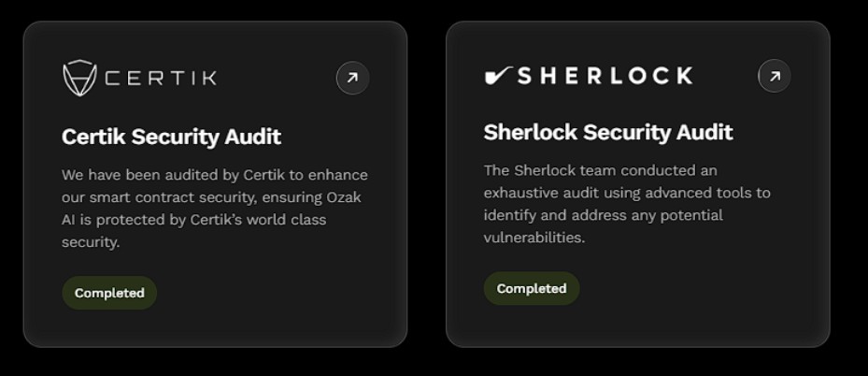Open the Certik audit arrow link
The height and width of the screenshot is (376, 868).
coord(352,79)
